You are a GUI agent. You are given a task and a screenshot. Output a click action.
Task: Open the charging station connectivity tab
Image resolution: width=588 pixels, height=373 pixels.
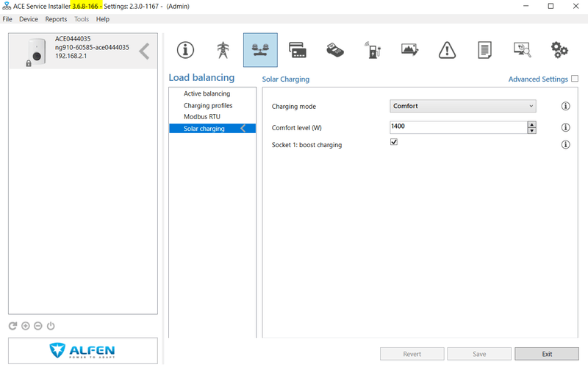coord(373,50)
